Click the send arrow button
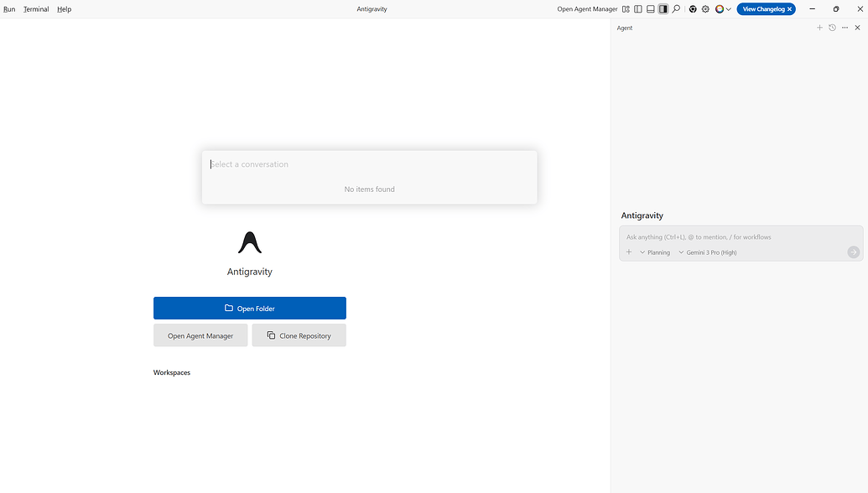Image resolution: width=868 pixels, height=493 pixels. (x=853, y=252)
